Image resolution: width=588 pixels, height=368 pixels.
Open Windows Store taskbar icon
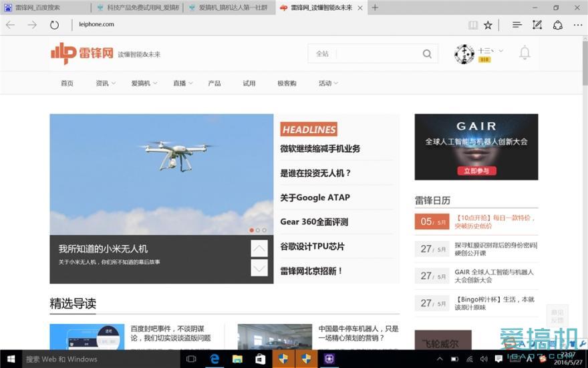click(x=260, y=359)
